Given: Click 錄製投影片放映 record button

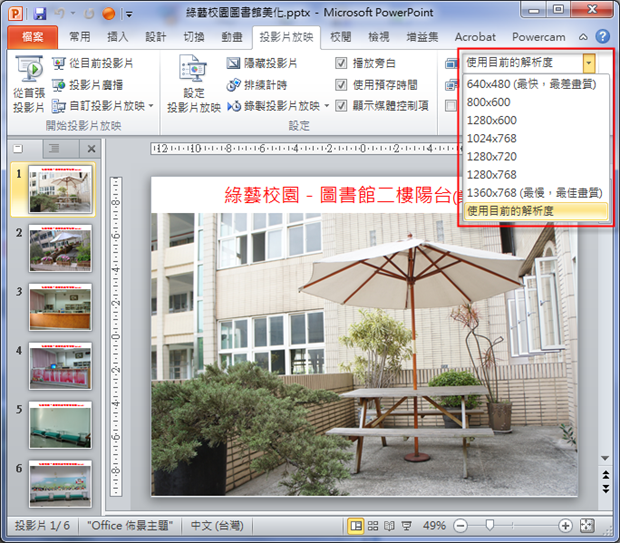Looking at the screenshot, I should [274, 106].
